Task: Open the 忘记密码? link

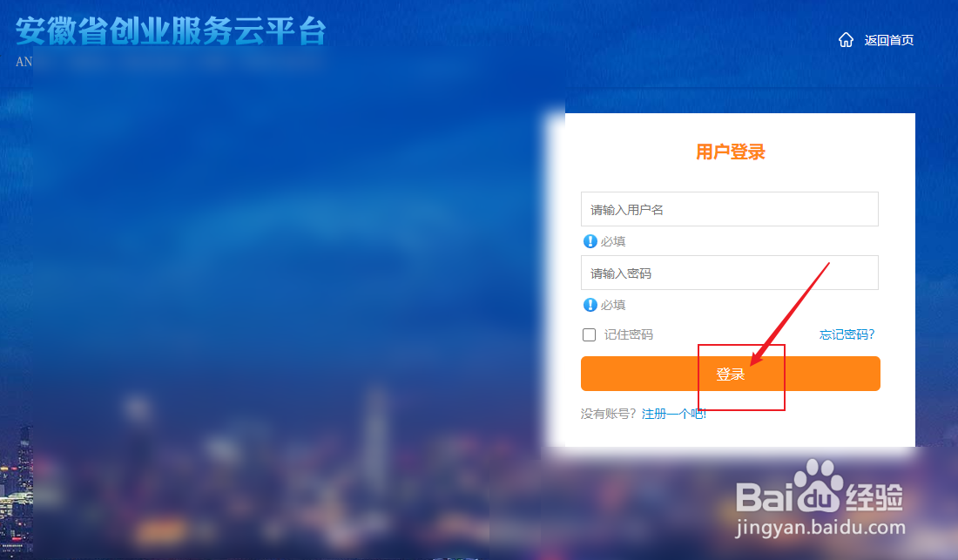Action: [x=847, y=334]
